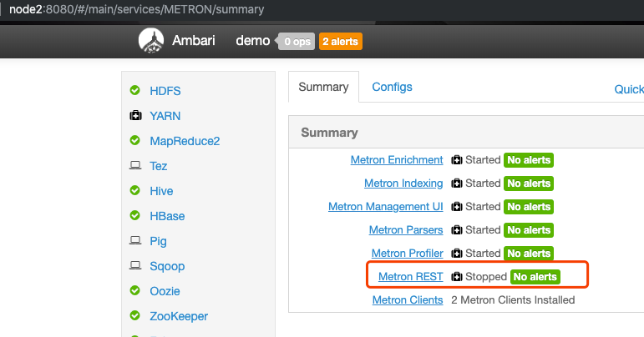Click the green status icon beside HDFS
Screen dimensions: 644x337
tap(134, 90)
